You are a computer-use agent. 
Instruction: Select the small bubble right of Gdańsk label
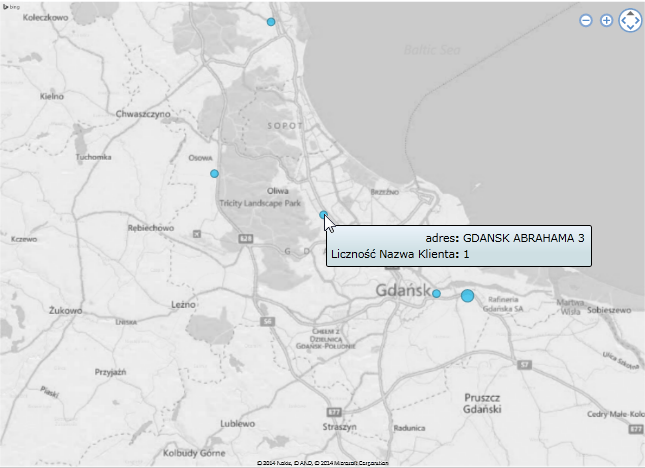click(436, 293)
